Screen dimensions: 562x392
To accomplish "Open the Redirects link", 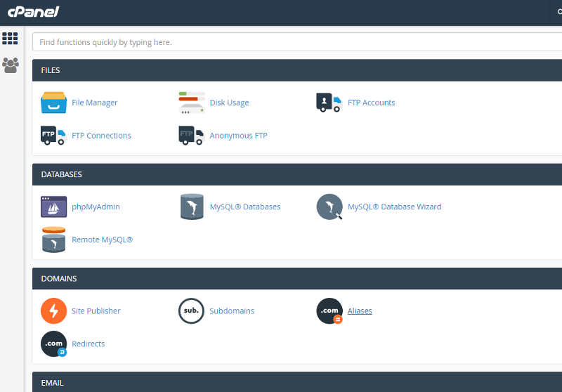I will (89, 344).
